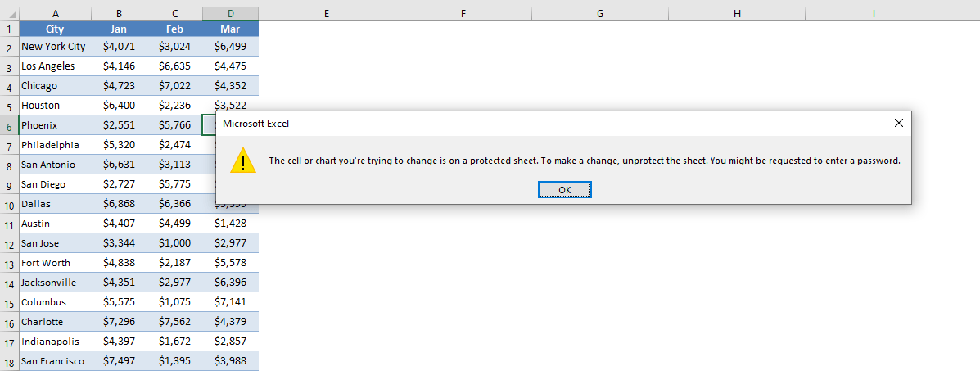Select the Austin cell
The width and height of the screenshot is (980, 371).
tap(55, 224)
